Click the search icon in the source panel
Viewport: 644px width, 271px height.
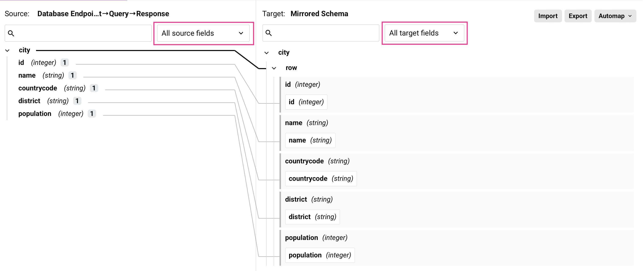[x=11, y=33]
